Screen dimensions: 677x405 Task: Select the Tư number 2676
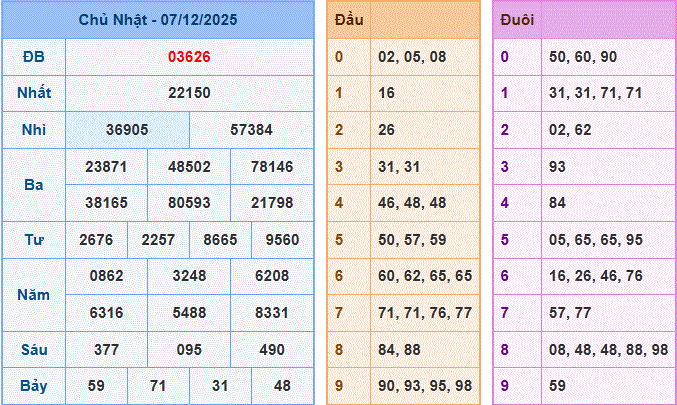[x=96, y=240]
